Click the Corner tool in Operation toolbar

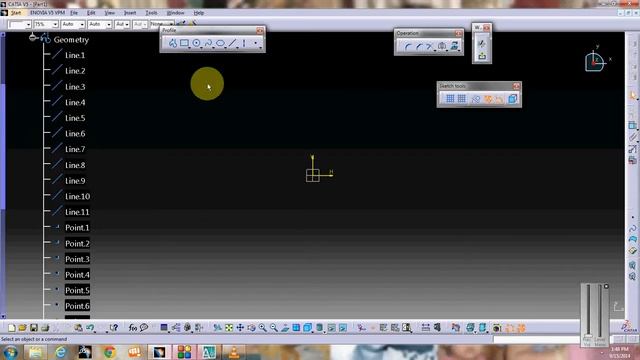coord(407,47)
